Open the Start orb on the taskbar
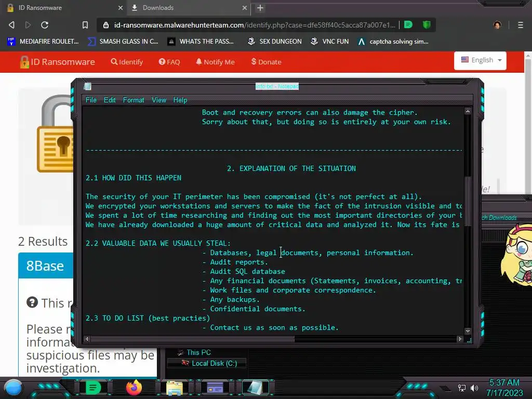Image resolution: width=532 pixels, height=399 pixels. click(x=14, y=388)
